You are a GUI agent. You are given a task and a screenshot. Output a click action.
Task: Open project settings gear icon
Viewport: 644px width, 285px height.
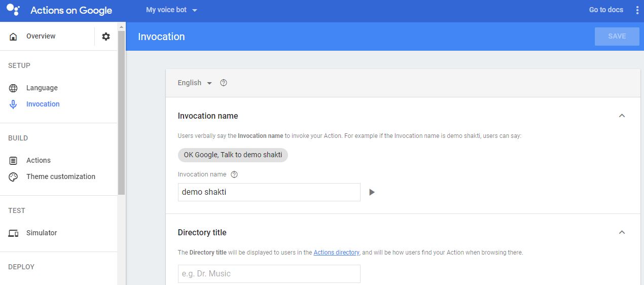[x=106, y=37]
